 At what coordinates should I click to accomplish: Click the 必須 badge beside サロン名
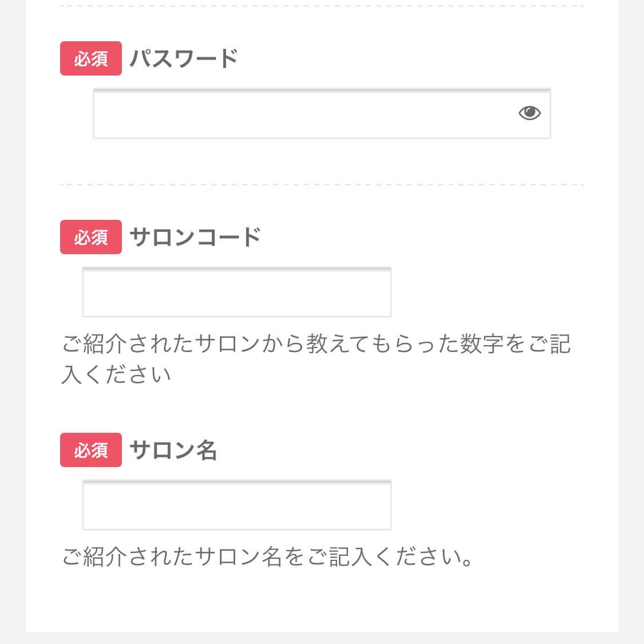[x=91, y=450]
